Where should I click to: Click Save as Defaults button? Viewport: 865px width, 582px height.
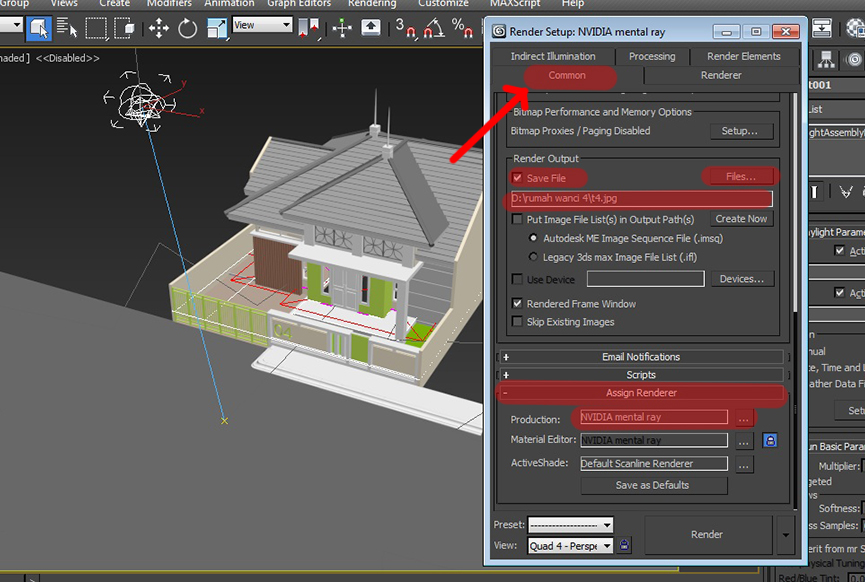[x=653, y=485]
